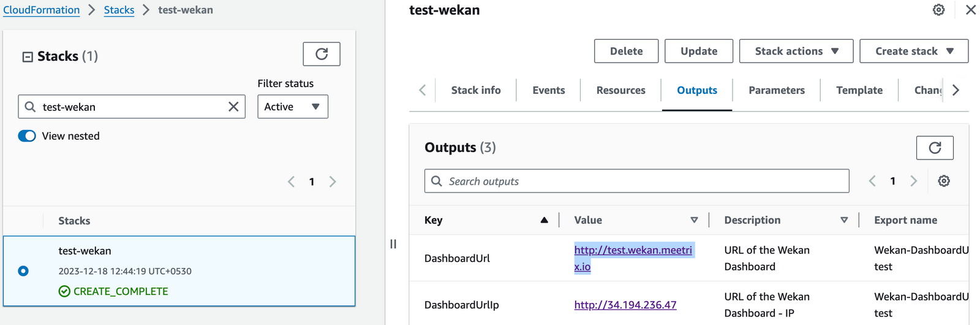
Task: Select the Outputs tab
Action: (697, 90)
